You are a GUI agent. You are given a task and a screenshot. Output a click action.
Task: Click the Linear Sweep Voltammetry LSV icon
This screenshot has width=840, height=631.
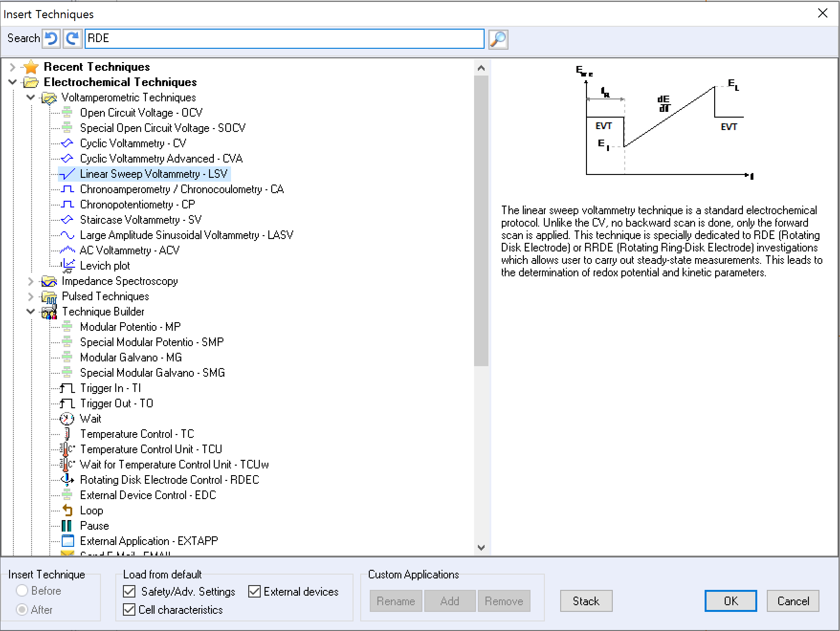(x=68, y=174)
